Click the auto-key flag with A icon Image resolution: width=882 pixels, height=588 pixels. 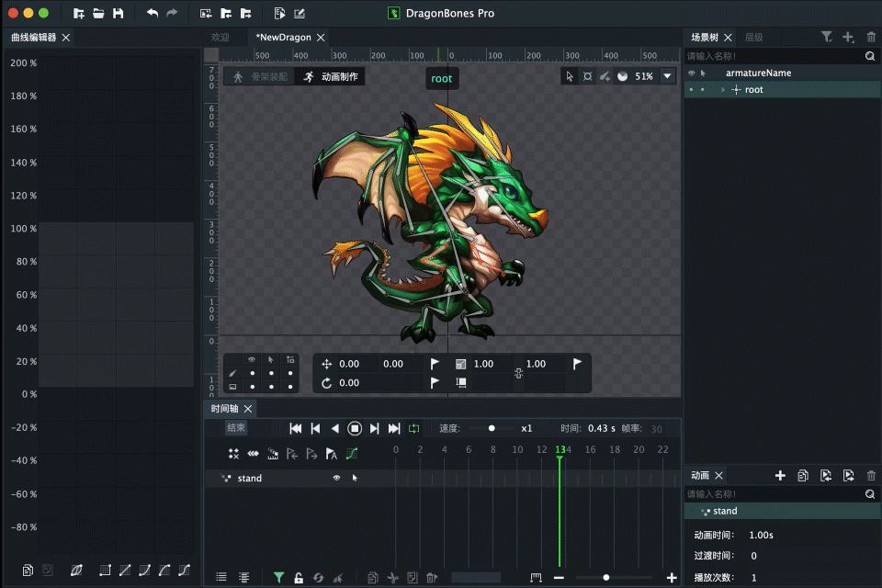332,454
